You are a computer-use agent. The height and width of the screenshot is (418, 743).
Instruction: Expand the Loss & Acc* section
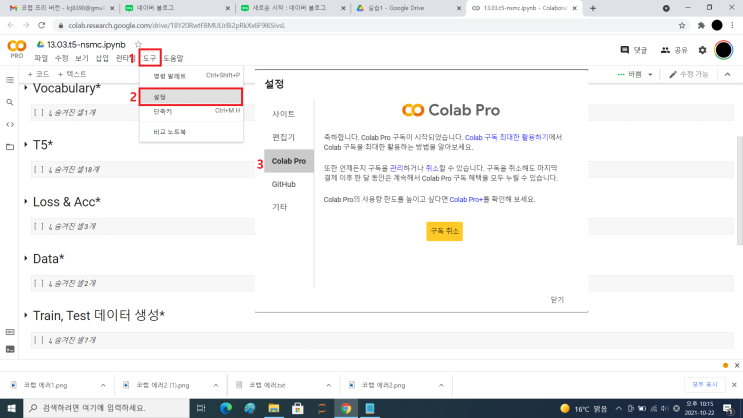(26, 201)
